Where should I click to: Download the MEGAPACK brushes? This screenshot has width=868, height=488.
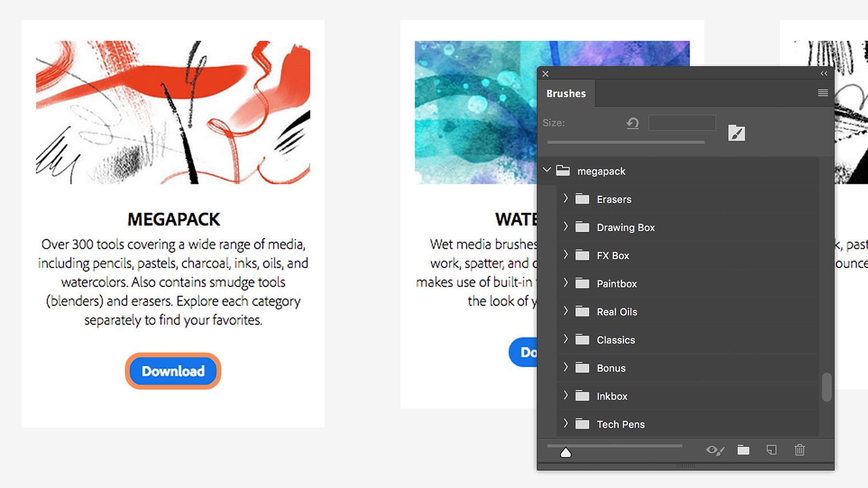[173, 371]
